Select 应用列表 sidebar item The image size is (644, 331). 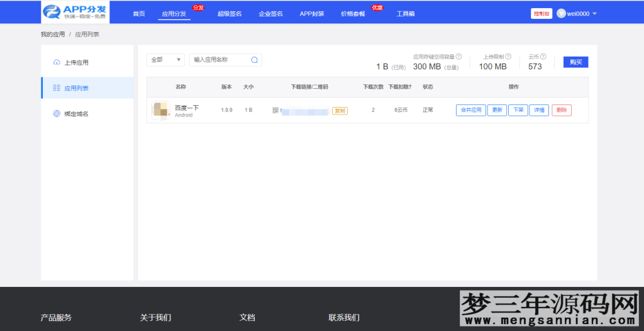click(x=87, y=88)
